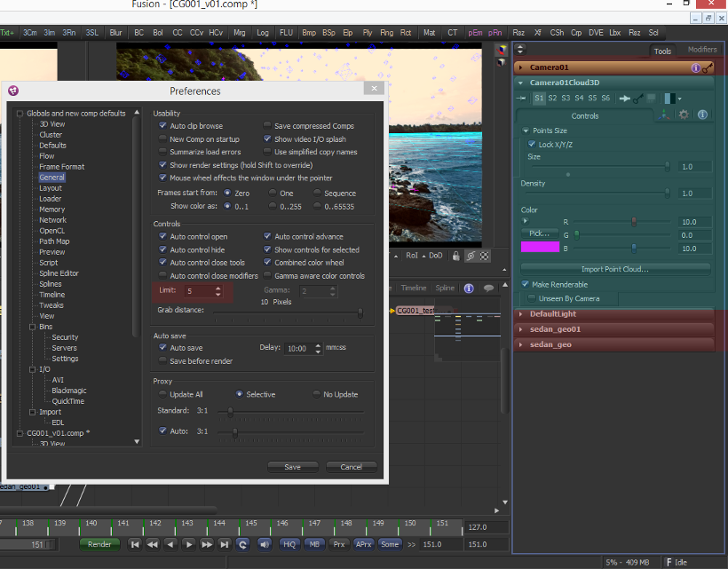
Task: Play the composition in reverse
Action: (170, 544)
